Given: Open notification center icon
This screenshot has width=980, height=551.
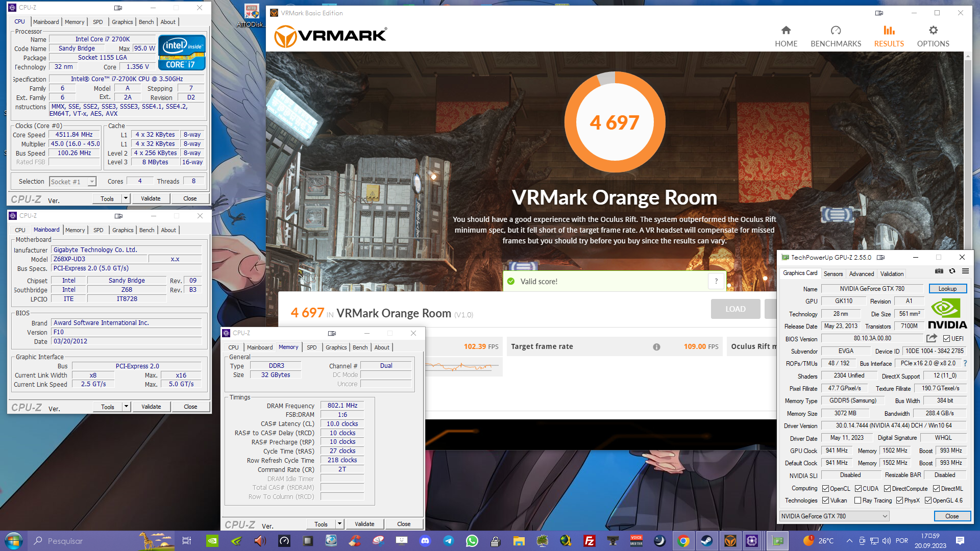Looking at the screenshot, I should point(960,541).
